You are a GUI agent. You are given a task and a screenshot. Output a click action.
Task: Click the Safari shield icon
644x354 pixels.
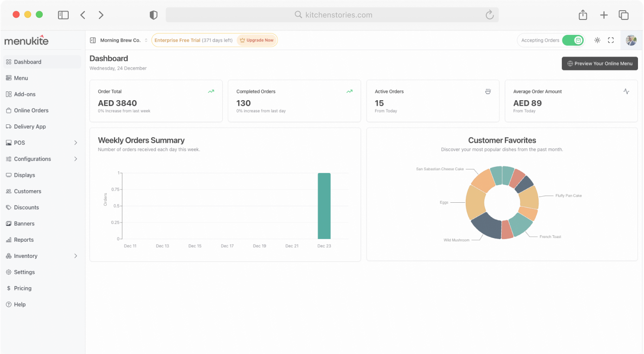point(153,14)
